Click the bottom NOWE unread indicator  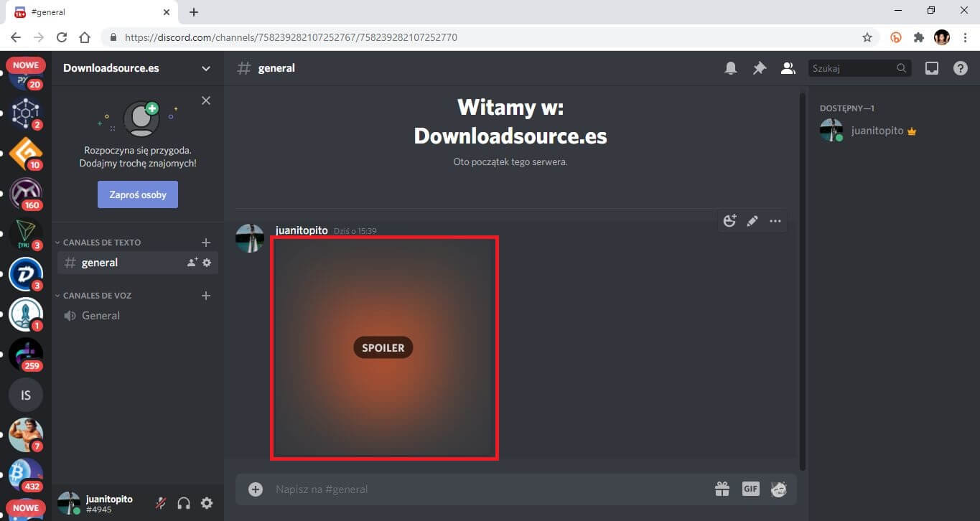click(26, 507)
